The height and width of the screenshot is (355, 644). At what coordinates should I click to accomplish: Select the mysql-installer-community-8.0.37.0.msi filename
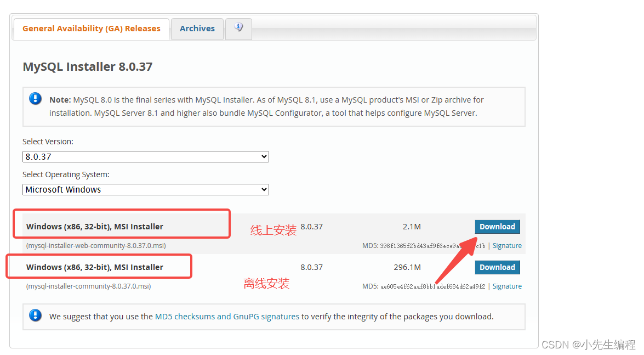click(89, 286)
